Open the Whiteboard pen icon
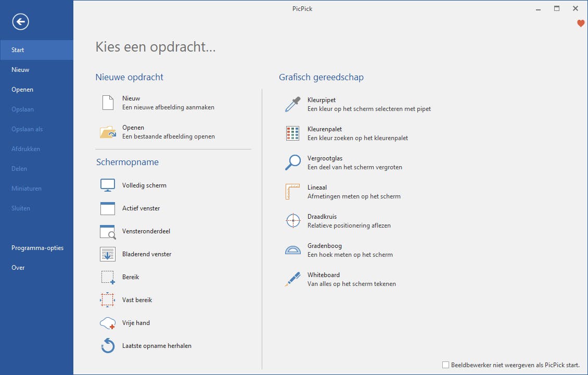Viewport: 588px width, 375px height. pyautogui.click(x=293, y=279)
